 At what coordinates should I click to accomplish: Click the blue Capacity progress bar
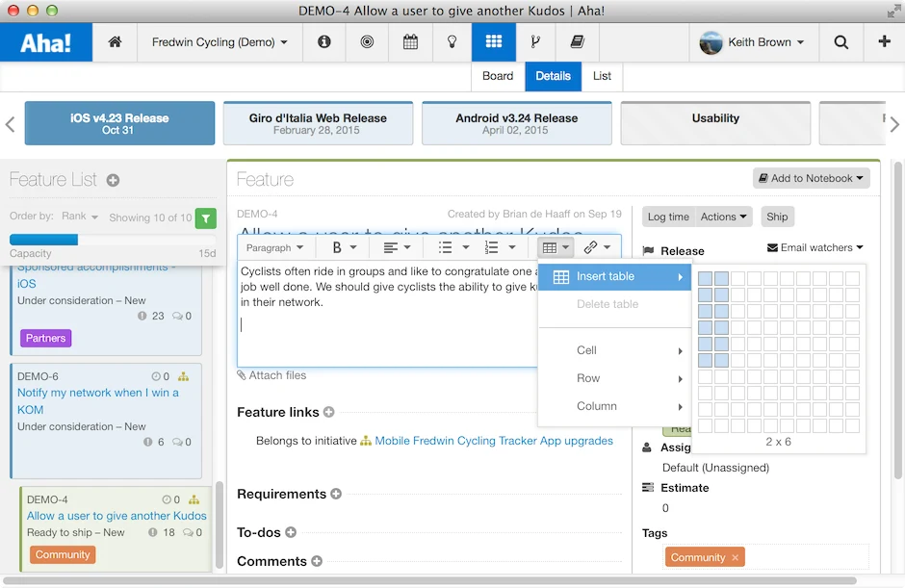44,240
